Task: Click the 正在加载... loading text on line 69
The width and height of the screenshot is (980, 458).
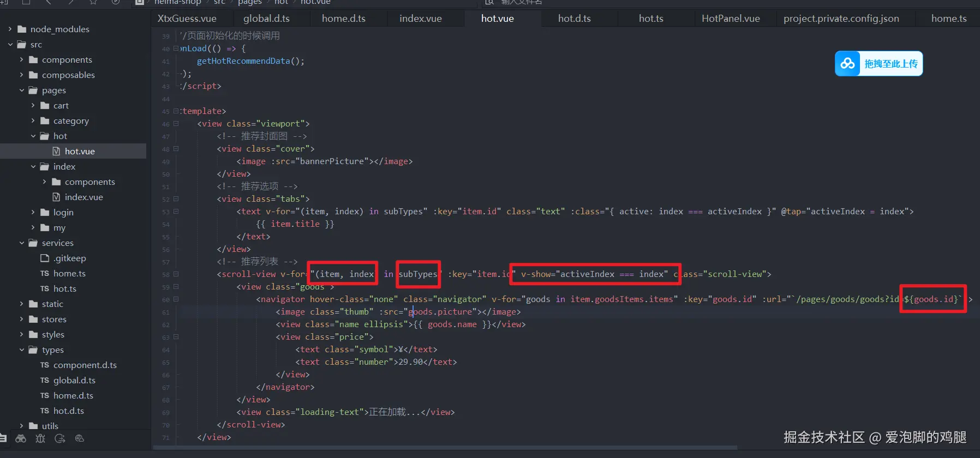Action: 395,412
